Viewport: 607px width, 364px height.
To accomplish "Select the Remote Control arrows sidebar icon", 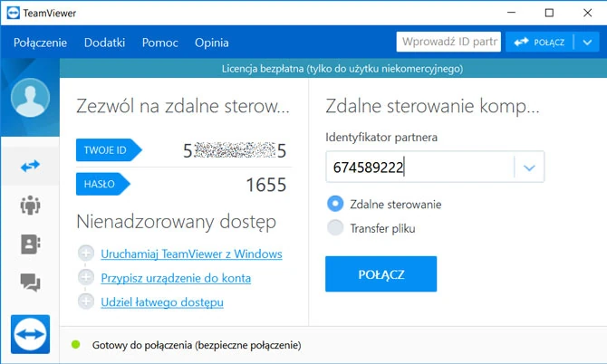I will click(x=30, y=166).
